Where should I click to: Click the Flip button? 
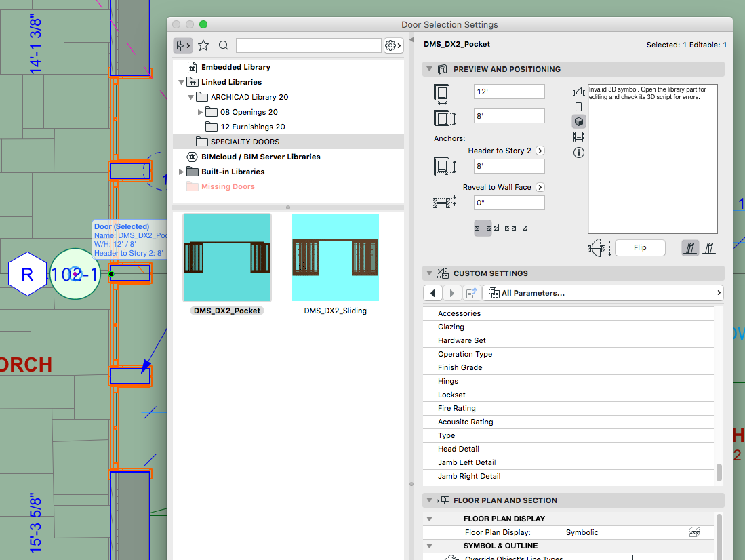pyautogui.click(x=640, y=248)
